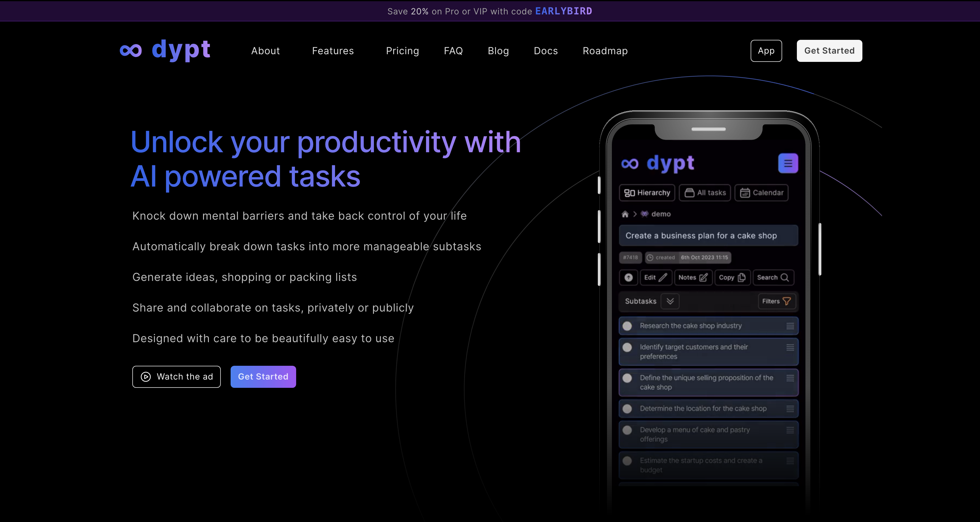Screen dimensions: 980x522
Task: Click drag handle on Develop a menu row
Action: (790, 430)
